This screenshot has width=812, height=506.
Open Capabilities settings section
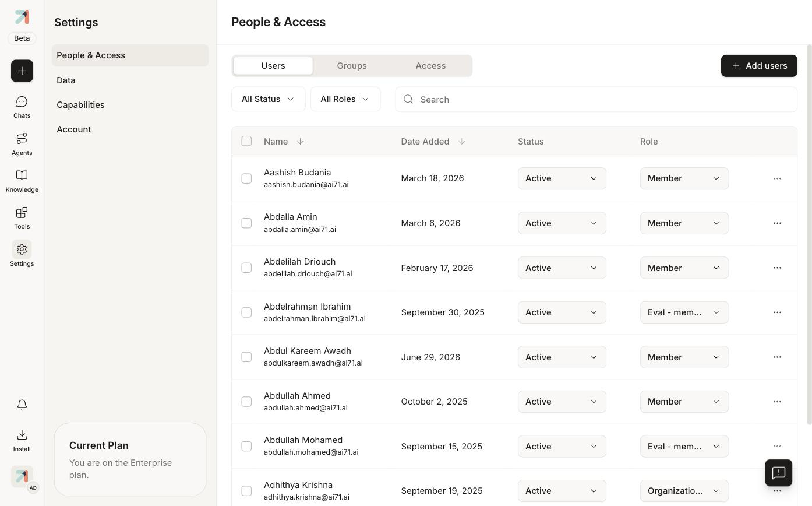(x=130, y=105)
